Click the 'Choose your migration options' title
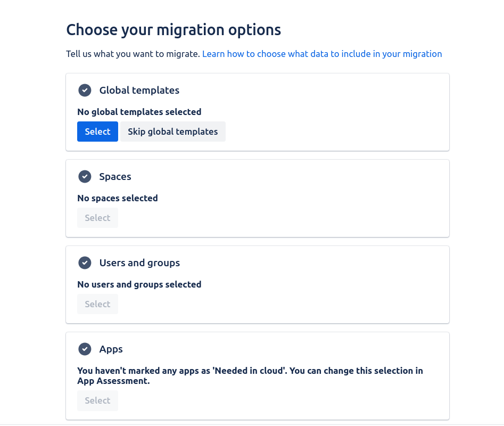Screen dimensions: 504x426 tap(173, 30)
